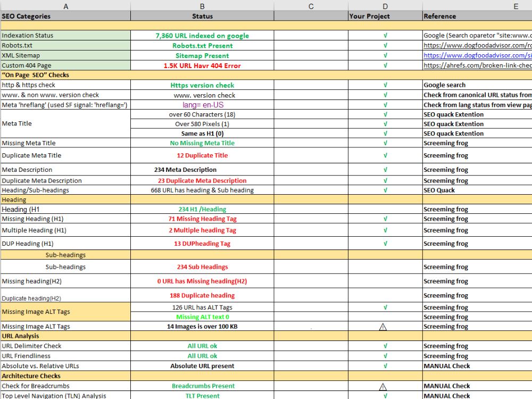Click the checkmark in Robots.txt row

pyautogui.click(x=385, y=45)
